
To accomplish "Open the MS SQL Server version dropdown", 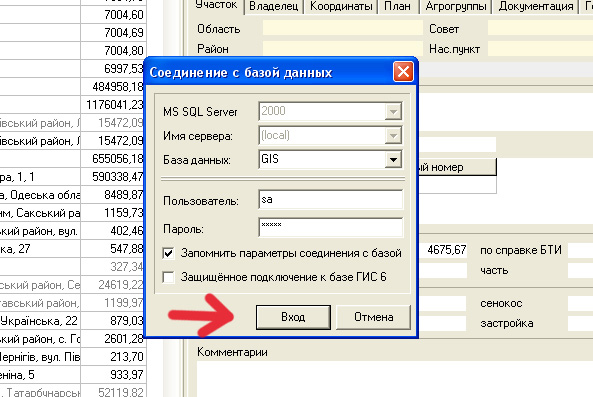I will [x=393, y=112].
